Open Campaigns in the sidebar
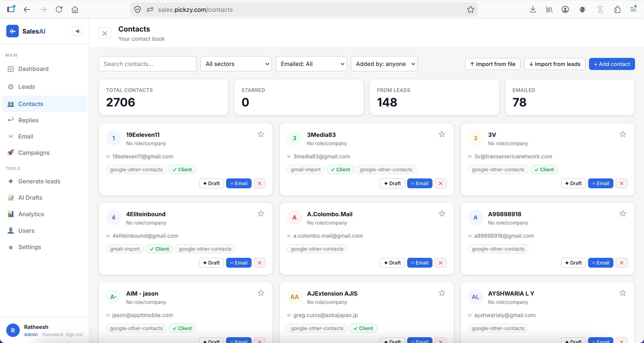Screen dimensions: 644x343 44,153
